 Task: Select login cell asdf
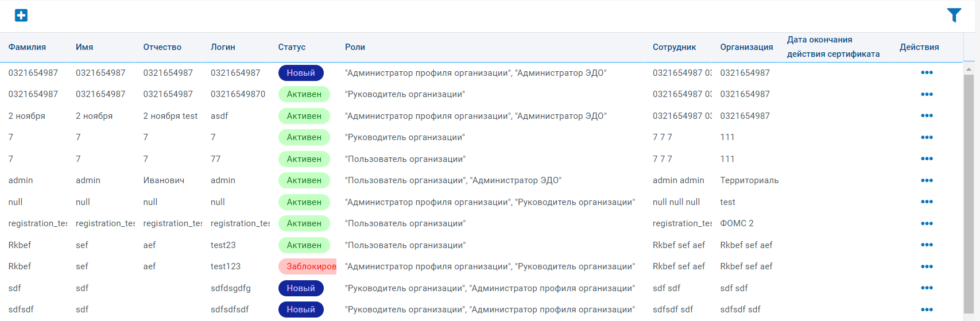[219, 116]
